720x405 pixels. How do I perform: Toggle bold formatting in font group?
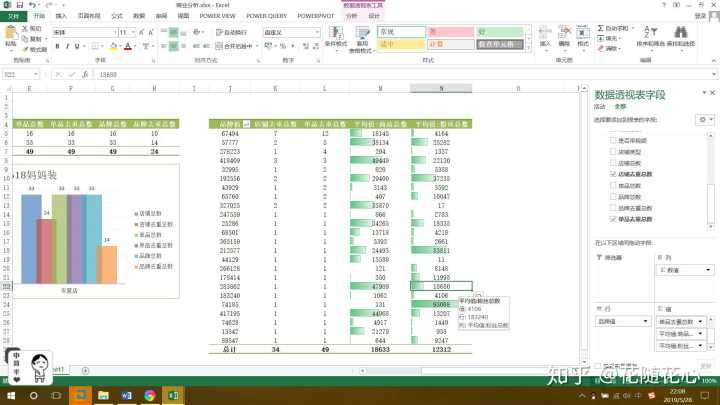click(56, 46)
